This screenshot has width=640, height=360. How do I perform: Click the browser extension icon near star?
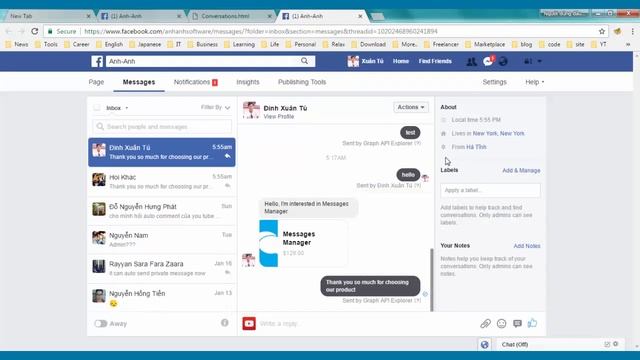click(617, 31)
